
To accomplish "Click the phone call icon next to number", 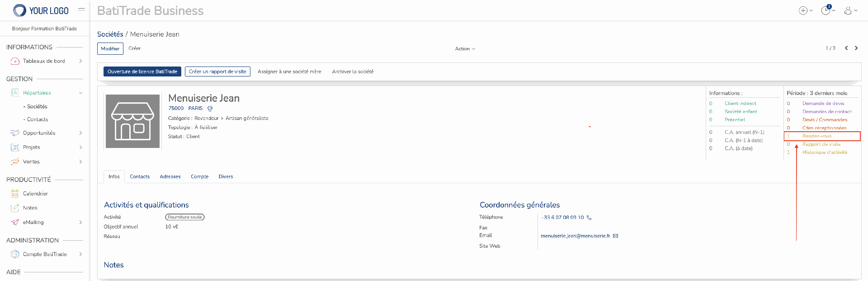I will (589, 218).
